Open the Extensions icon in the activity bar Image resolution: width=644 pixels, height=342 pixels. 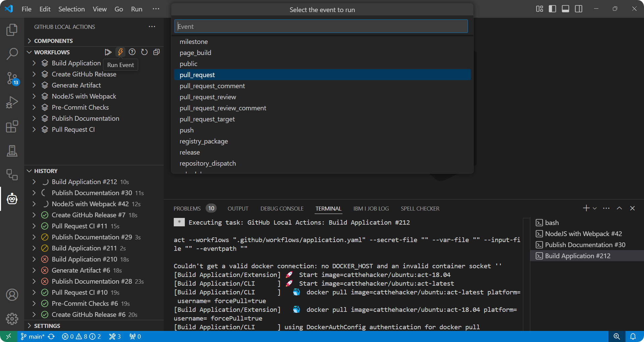[12, 126]
